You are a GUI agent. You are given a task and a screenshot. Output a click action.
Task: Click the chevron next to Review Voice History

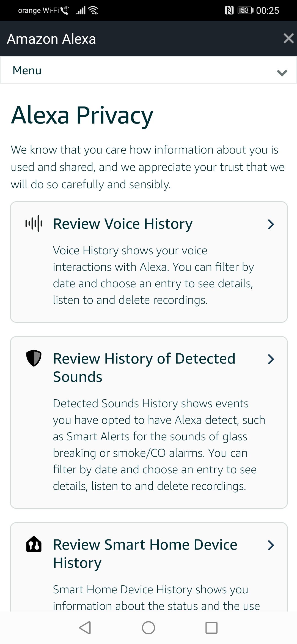click(x=271, y=225)
